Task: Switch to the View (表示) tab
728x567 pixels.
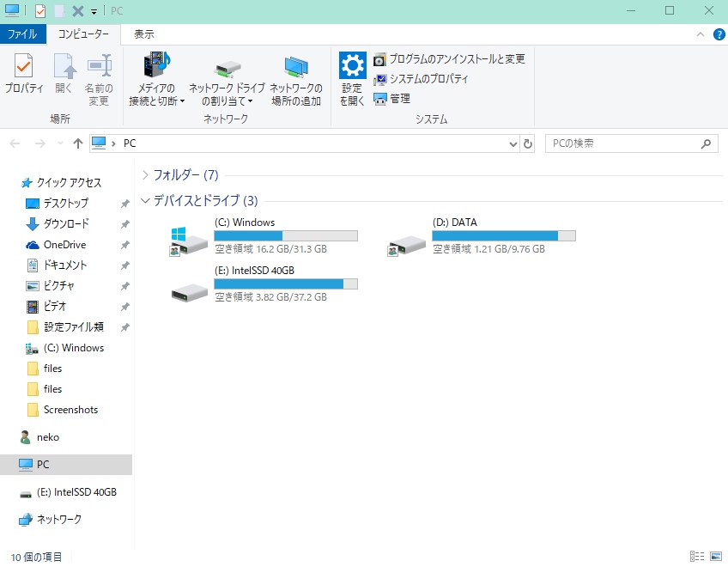Action: point(143,34)
